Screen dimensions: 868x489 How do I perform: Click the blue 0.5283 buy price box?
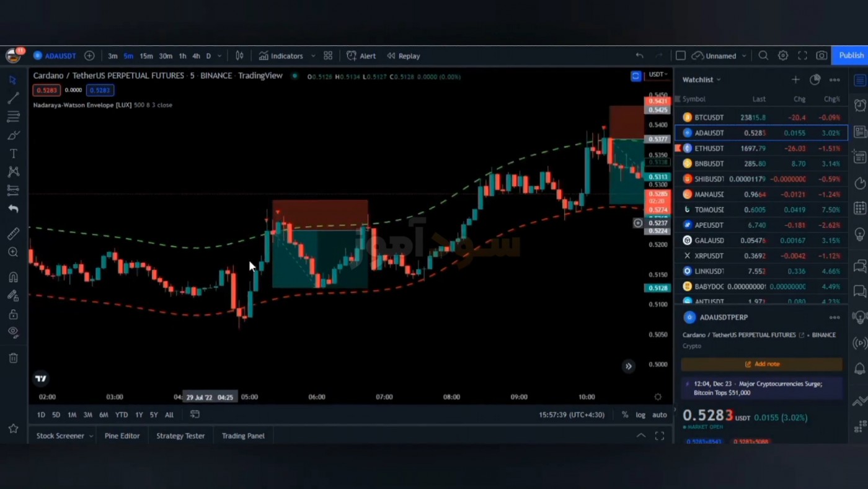point(100,90)
